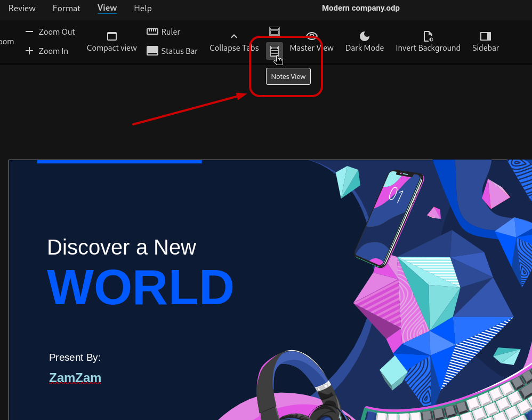Click the Invert Background icon
The height and width of the screenshot is (420, 532).
click(x=428, y=36)
